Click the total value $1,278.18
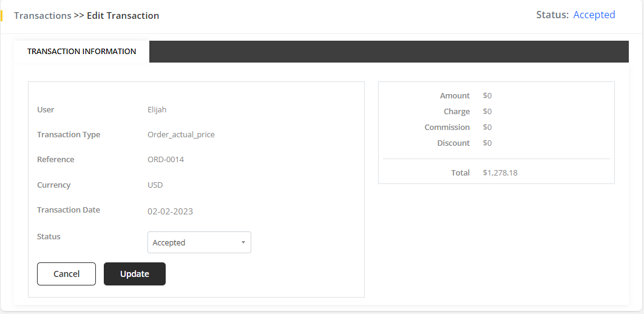644x314 pixels. click(x=500, y=173)
